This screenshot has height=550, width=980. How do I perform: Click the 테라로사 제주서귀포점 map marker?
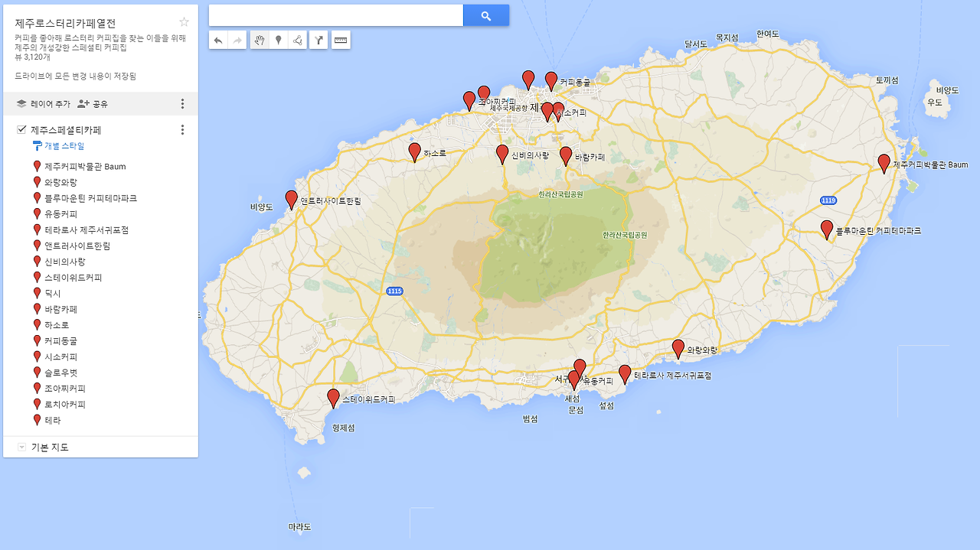click(x=625, y=373)
